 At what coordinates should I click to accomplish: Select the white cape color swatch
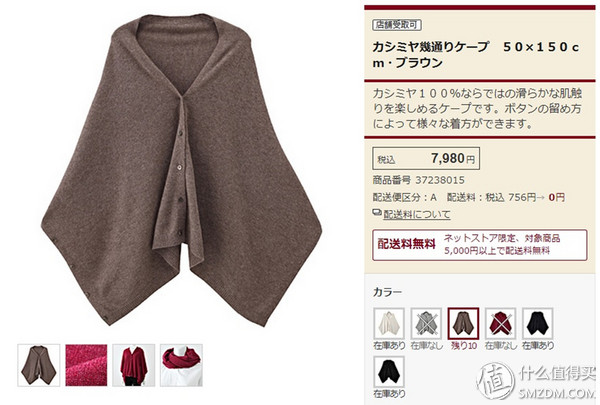coord(389,323)
